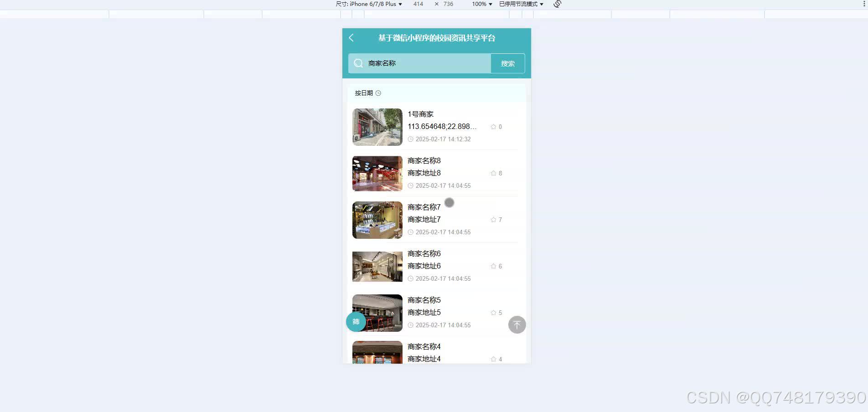Open the 100% zoom level dropdown
This screenshot has width=868, height=412.
481,4
